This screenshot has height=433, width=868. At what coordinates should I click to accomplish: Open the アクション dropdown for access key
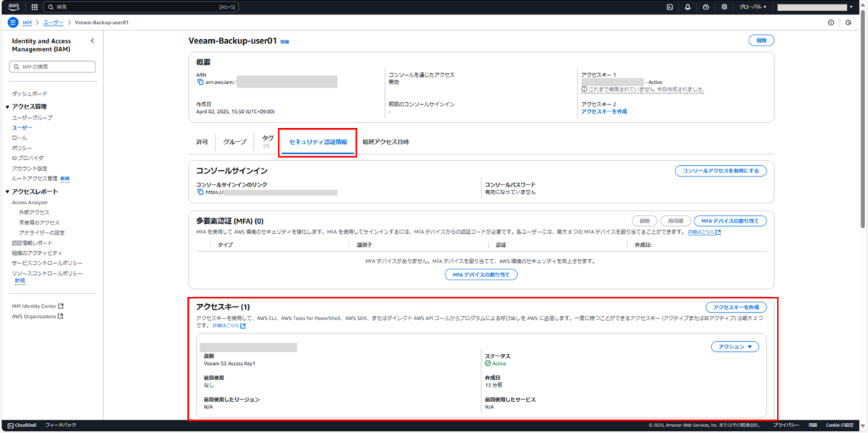click(x=735, y=347)
